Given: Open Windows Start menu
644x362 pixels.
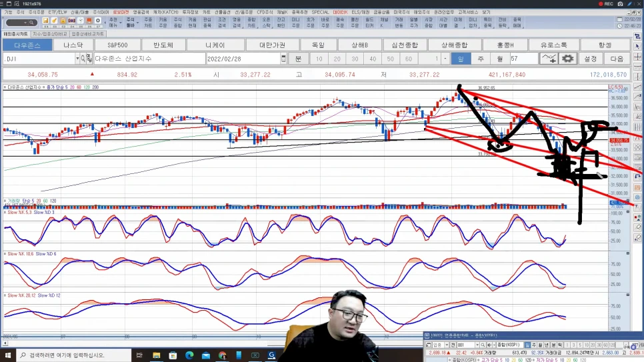Looking at the screenshot, I should click(8, 355).
